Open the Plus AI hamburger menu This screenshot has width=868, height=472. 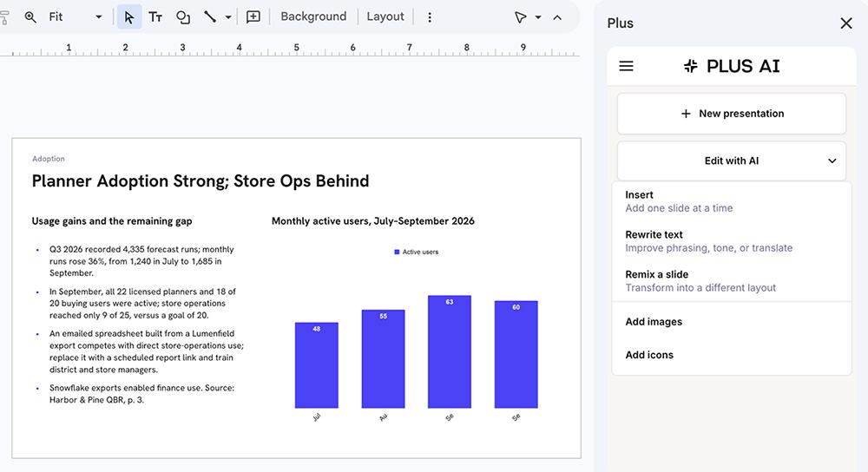(x=626, y=67)
